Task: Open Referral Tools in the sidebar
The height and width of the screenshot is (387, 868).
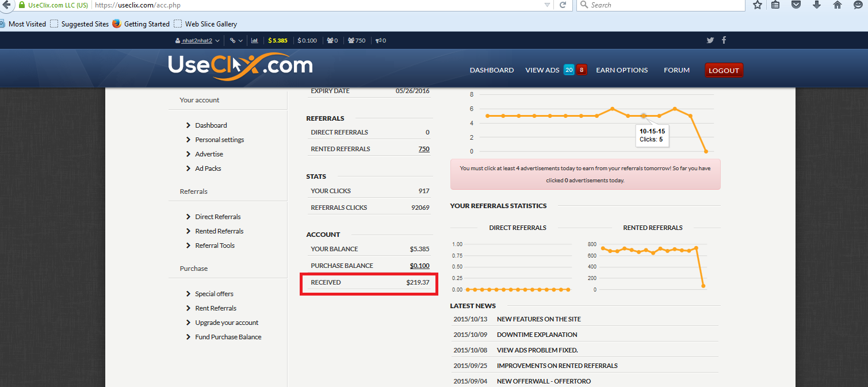Action: tap(215, 246)
